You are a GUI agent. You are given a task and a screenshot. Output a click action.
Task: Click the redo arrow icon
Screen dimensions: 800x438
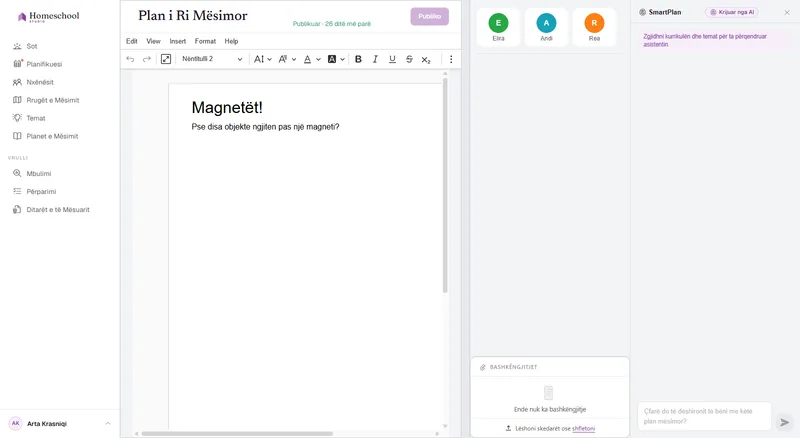tap(146, 59)
